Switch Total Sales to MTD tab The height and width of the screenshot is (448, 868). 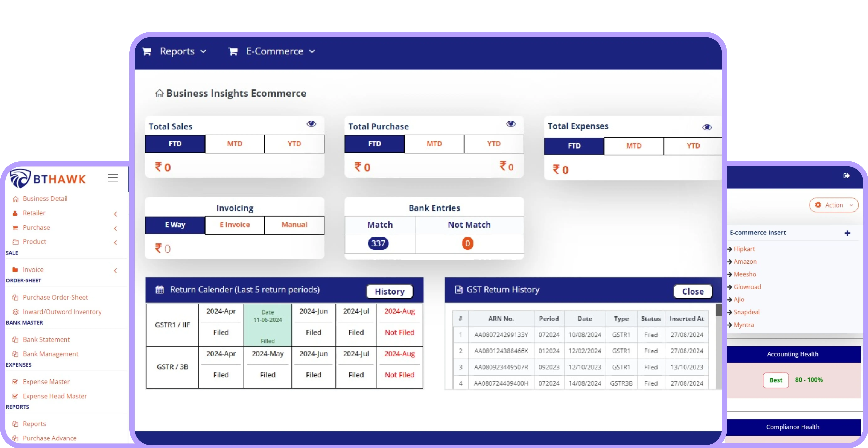tap(235, 144)
